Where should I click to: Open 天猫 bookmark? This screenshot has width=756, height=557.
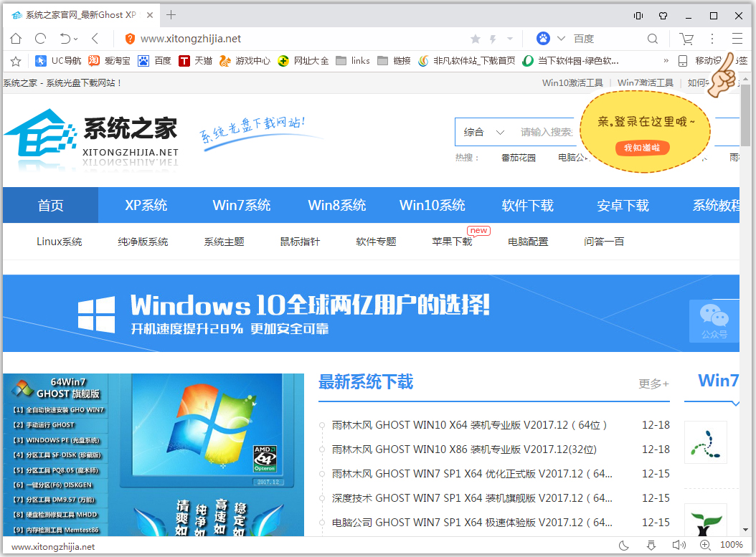(195, 61)
